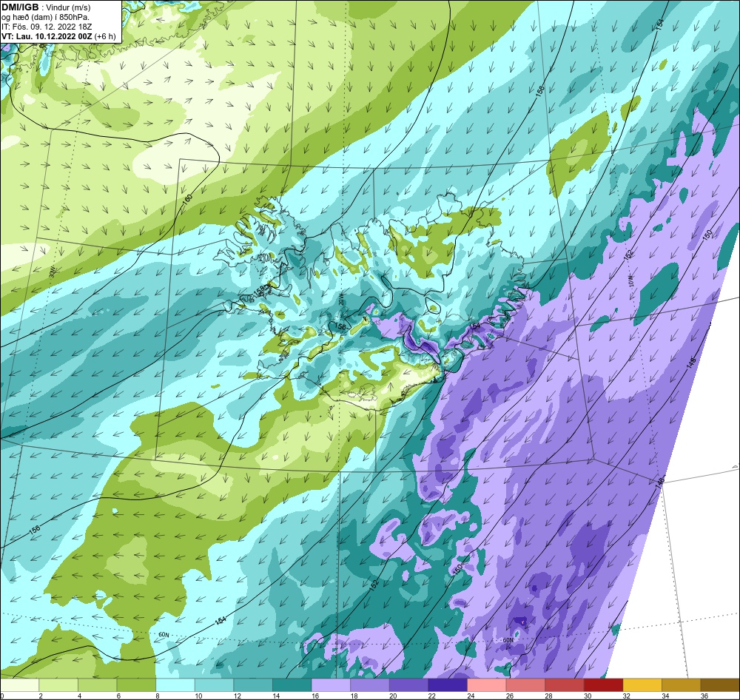The height and width of the screenshot is (700, 740).
Task: Pick the 10–12 m/s turquoise legend swatch
Action: tap(215, 685)
